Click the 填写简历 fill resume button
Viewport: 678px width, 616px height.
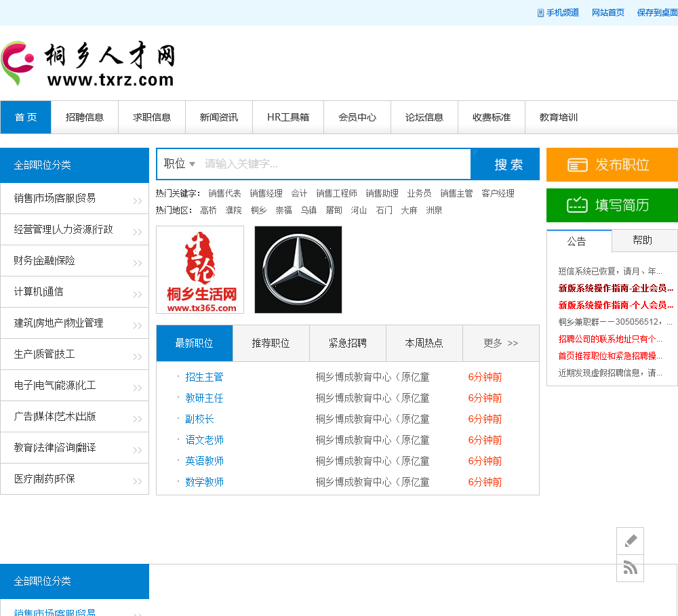click(612, 205)
